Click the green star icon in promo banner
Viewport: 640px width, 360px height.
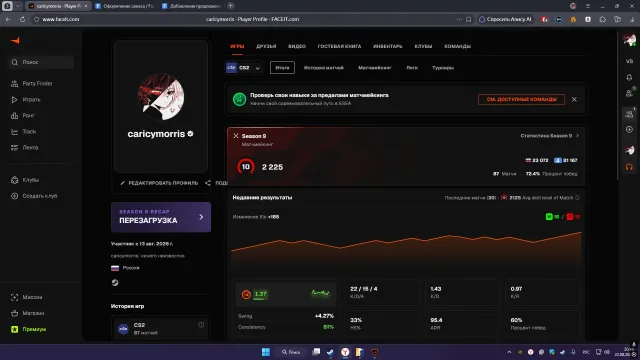pos(240,99)
